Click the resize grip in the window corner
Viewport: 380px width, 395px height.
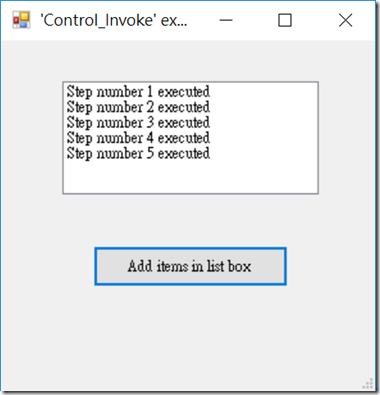(368, 384)
